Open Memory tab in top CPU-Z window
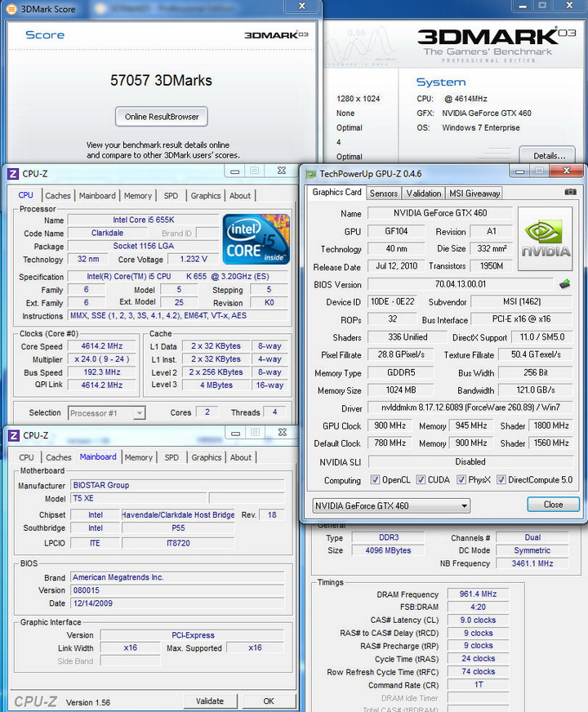 tap(137, 196)
